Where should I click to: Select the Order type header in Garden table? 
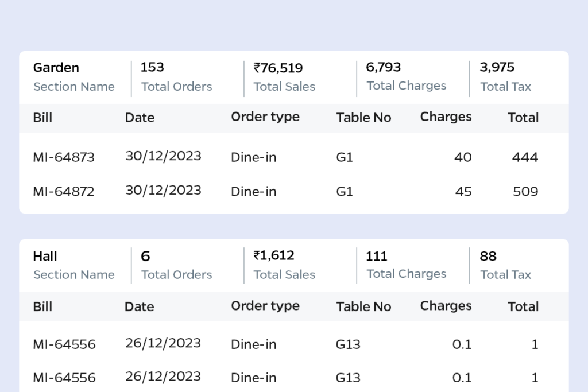click(265, 117)
